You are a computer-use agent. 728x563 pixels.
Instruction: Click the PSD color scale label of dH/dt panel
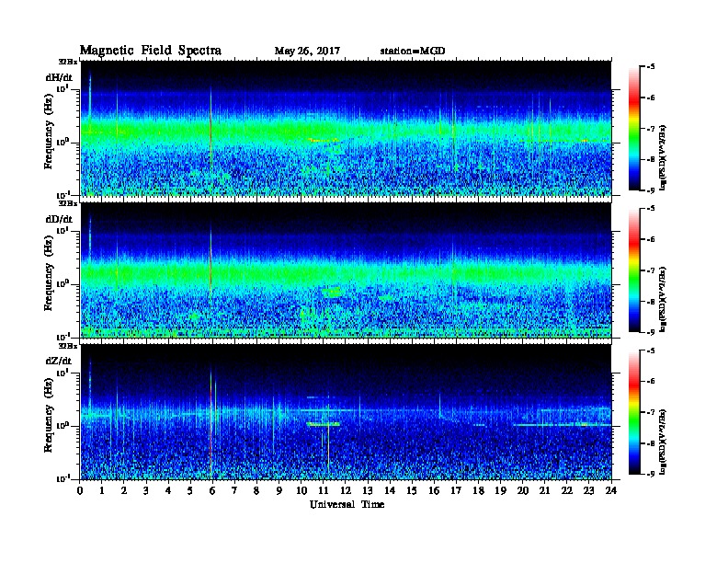[x=663, y=157]
